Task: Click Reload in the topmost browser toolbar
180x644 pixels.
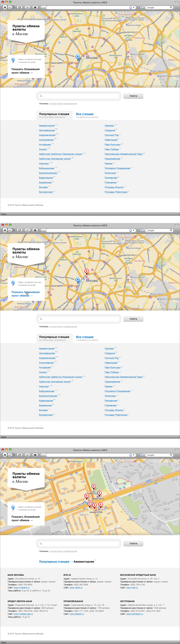Action: point(20,7)
